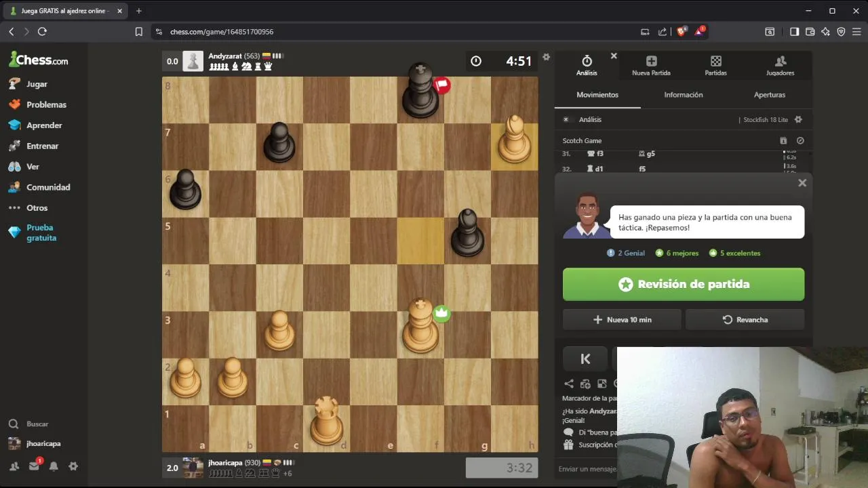
Task: Open the Jugadores tab
Action: pos(780,65)
